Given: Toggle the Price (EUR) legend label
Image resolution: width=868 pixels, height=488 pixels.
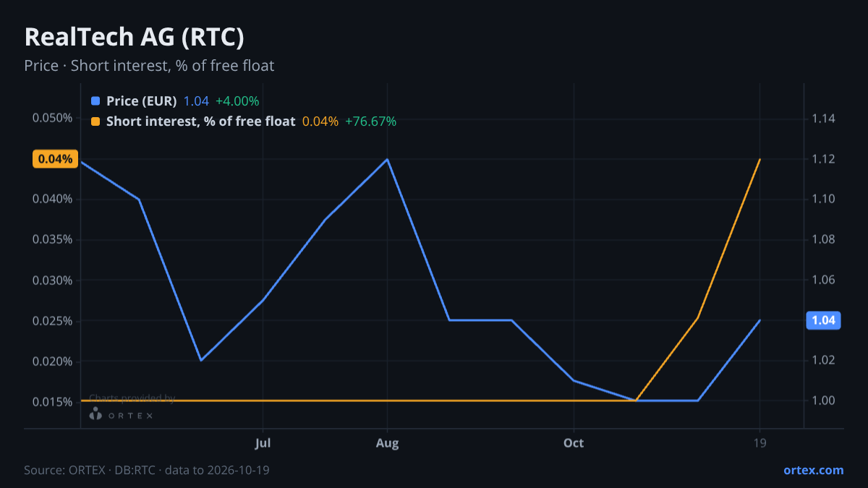Looking at the screenshot, I should click(x=141, y=101).
